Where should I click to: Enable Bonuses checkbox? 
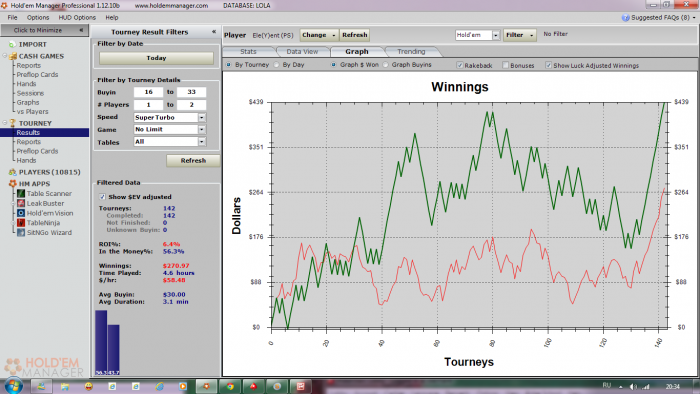505,65
